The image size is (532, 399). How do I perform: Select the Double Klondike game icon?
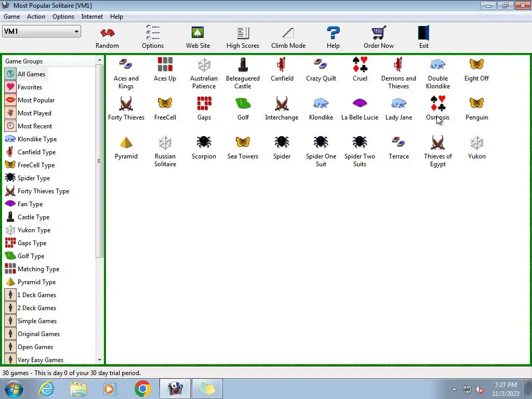438,73
